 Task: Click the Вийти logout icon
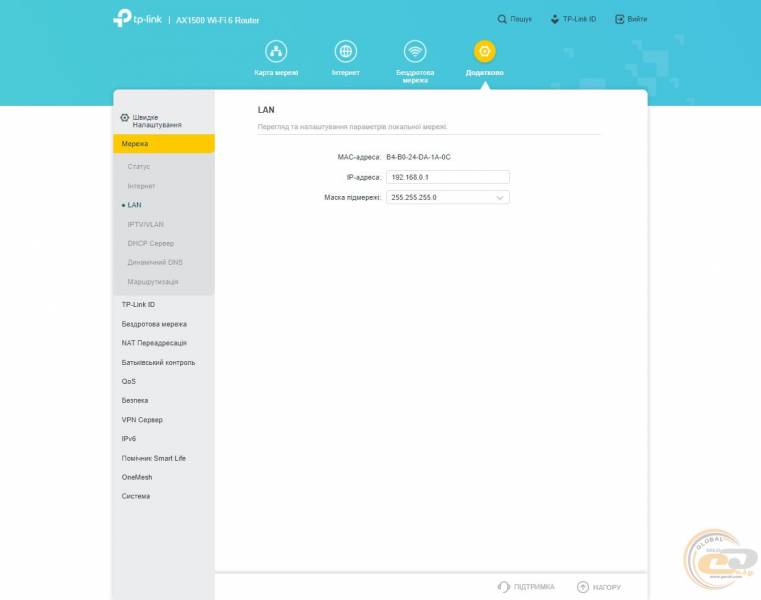[x=620, y=19]
